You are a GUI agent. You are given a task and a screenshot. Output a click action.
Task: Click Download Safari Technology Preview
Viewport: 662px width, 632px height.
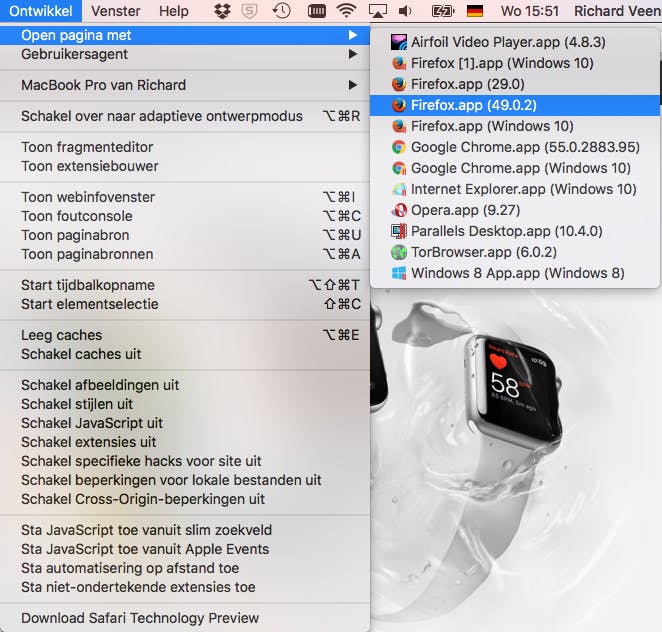click(185, 618)
